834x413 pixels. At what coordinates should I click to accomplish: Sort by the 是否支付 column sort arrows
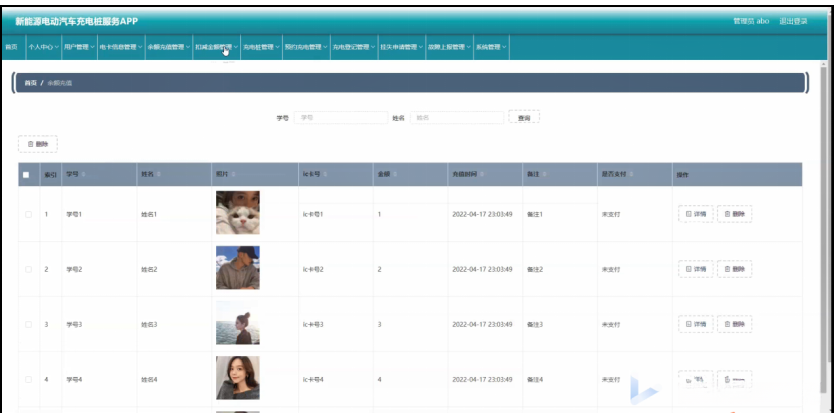pyautogui.click(x=629, y=175)
